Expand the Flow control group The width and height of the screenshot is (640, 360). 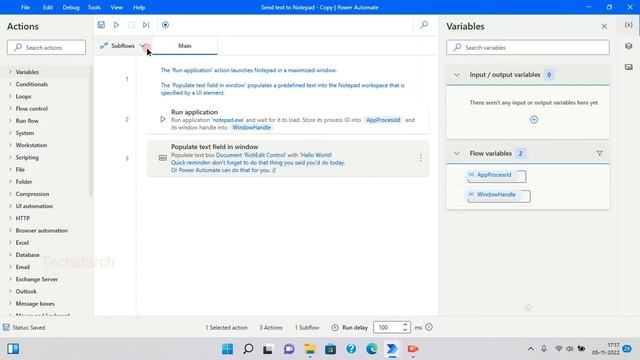click(10, 109)
